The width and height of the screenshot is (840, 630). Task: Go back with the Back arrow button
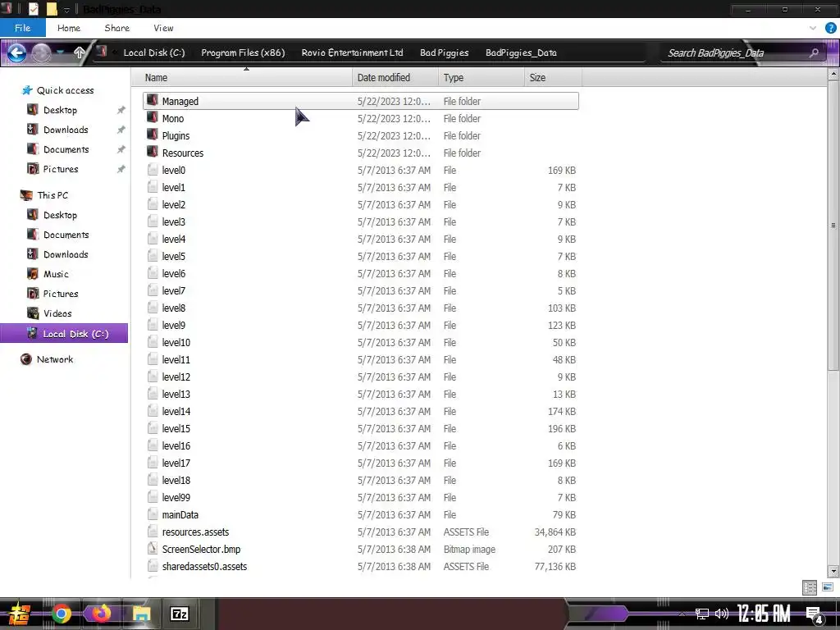(16, 52)
